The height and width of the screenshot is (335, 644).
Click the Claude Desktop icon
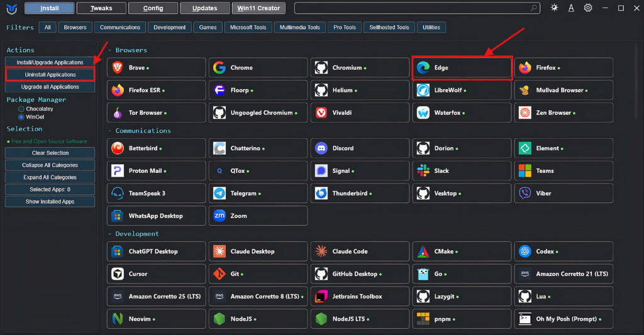click(219, 251)
